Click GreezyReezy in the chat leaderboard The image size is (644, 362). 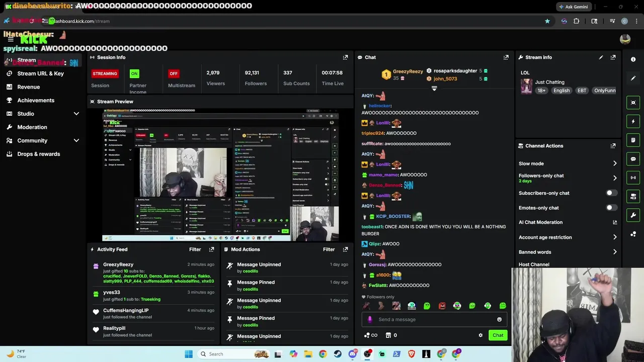click(x=408, y=71)
